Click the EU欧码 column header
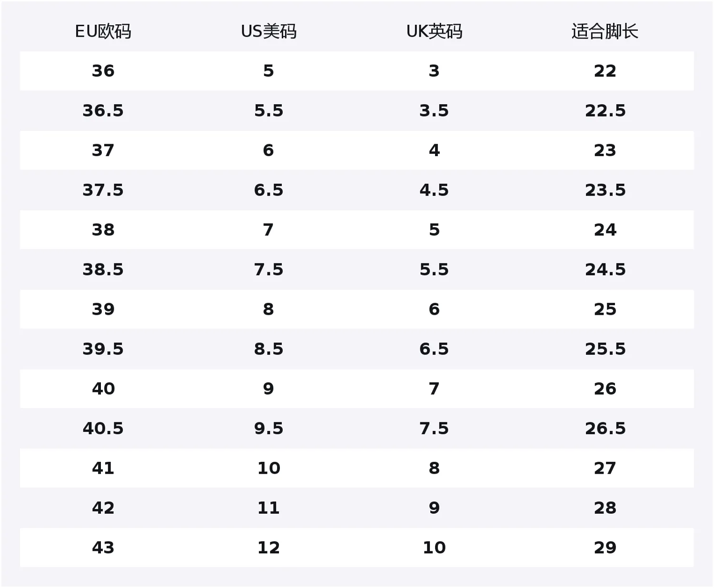 [103, 31]
